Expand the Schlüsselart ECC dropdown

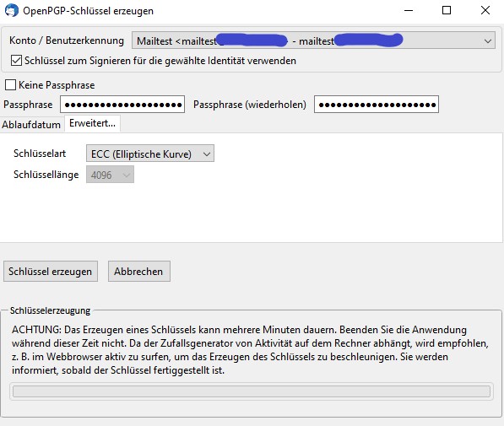click(150, 154)
